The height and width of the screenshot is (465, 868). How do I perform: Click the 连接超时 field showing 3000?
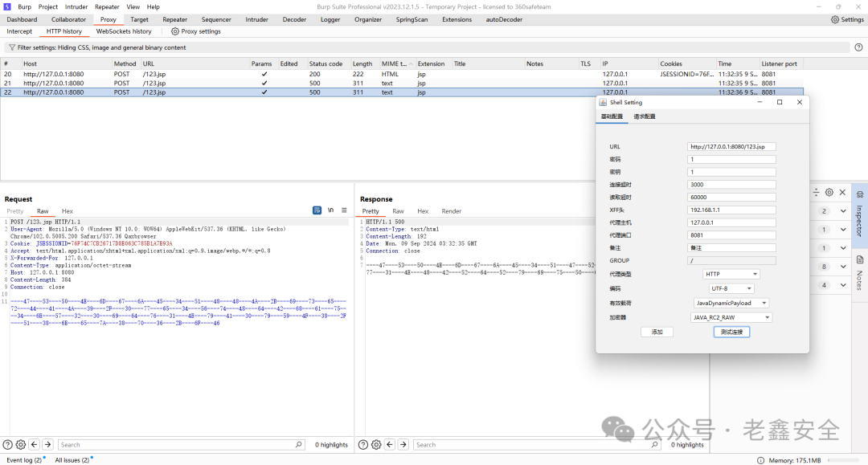(731, 185)
